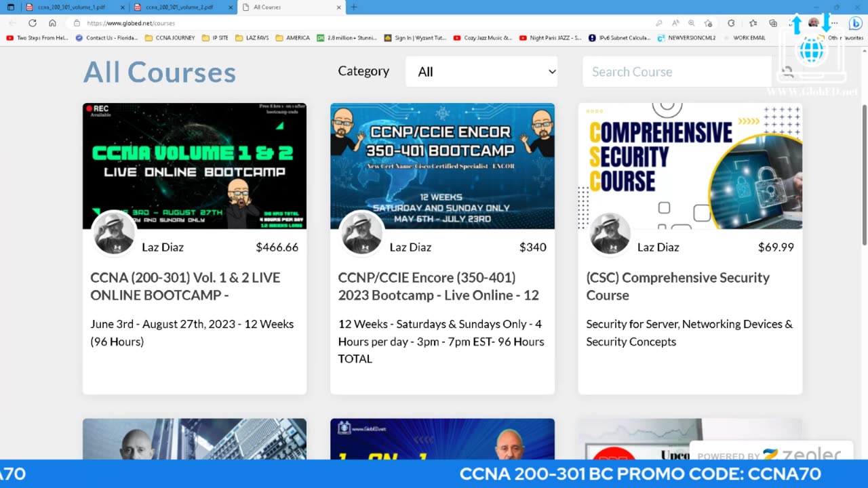Open Night Paris JAZZ bookmark
The width and height of the screenshot is (868, 488).
coord(550,38)
